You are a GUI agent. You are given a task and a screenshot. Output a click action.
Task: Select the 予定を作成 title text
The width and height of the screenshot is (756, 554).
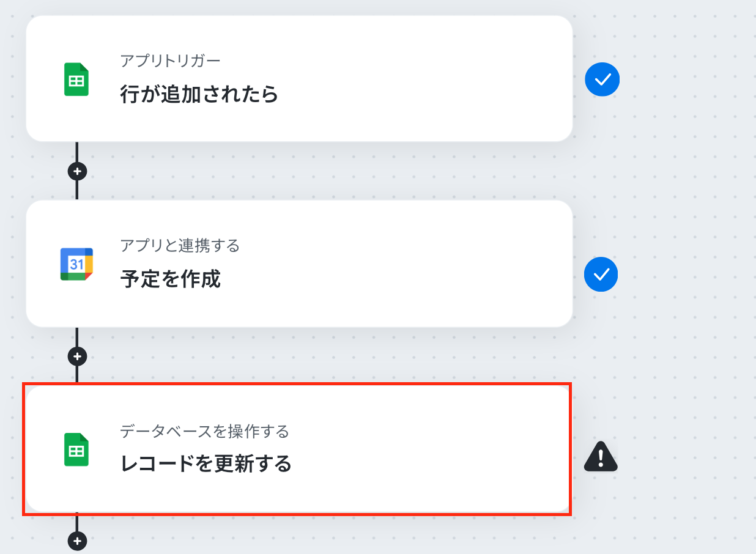pyautogui.click(x=170, y=279)
